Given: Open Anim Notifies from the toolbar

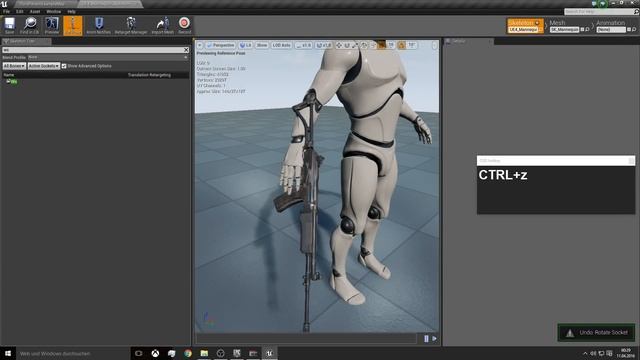Looking at the screenshot, I should (98, 25).
